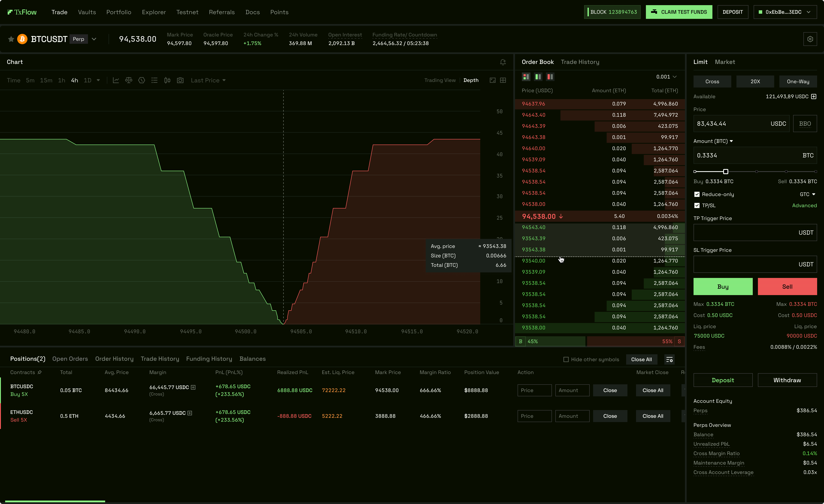Enable the Reduce-only checkbox
Image resolution: width=824 pixels, height=504 pixels.
click(x=697, y=194)
